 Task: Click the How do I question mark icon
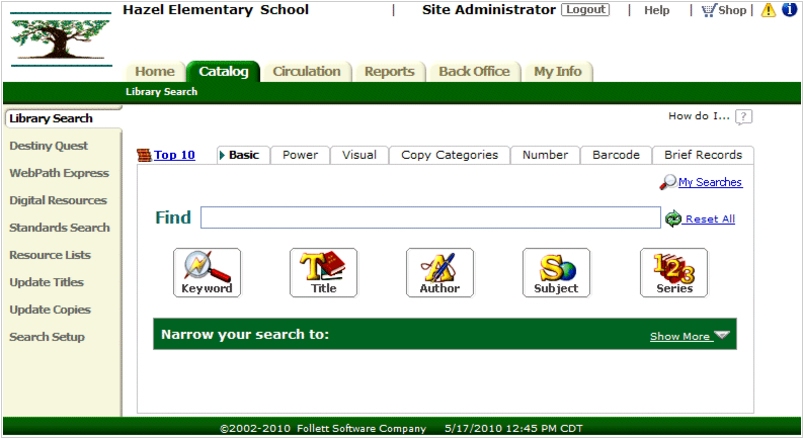[x=743, y=117]
